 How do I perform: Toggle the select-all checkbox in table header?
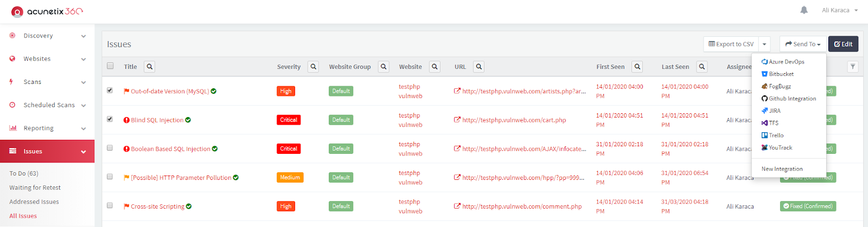pos(110,66)
